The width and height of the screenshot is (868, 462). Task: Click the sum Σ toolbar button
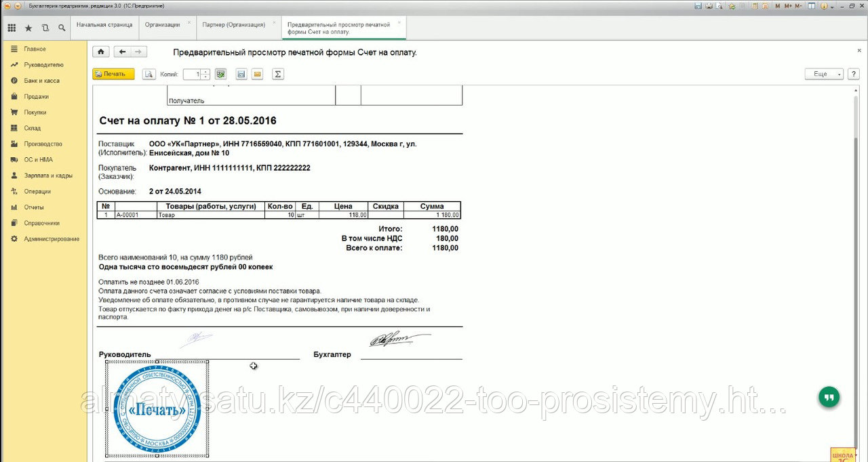(x=277, y=75)
